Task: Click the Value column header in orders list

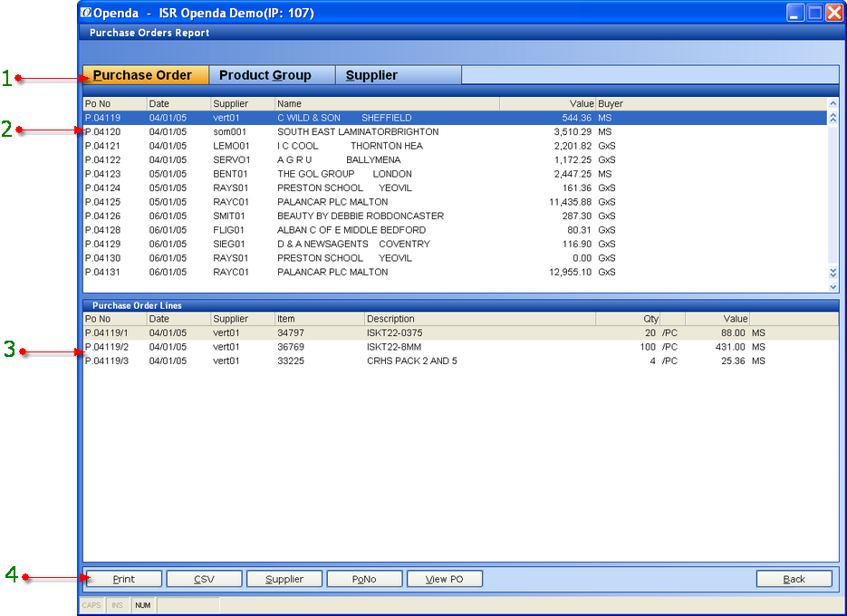Action: (x=548, y=104)
